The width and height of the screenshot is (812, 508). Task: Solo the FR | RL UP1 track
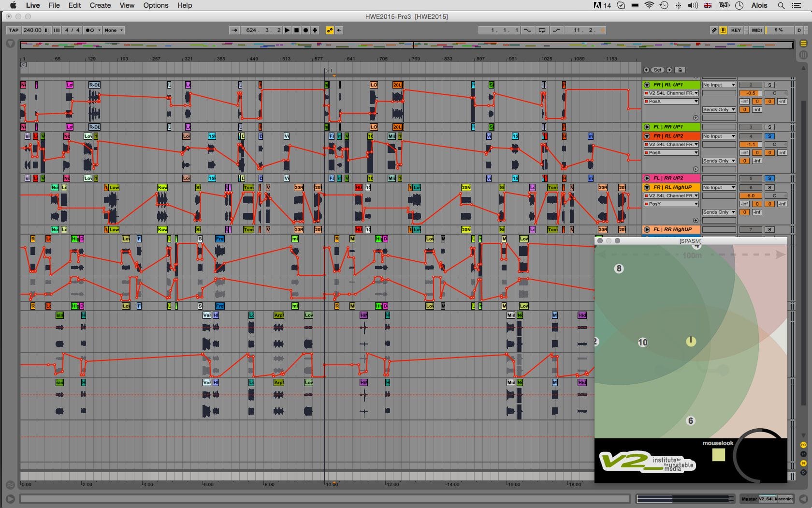(769, 85)
